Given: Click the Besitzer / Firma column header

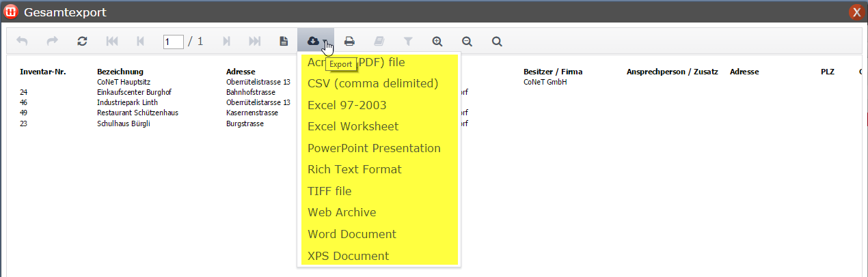Looking at the screenshot, I should (553, 72).
